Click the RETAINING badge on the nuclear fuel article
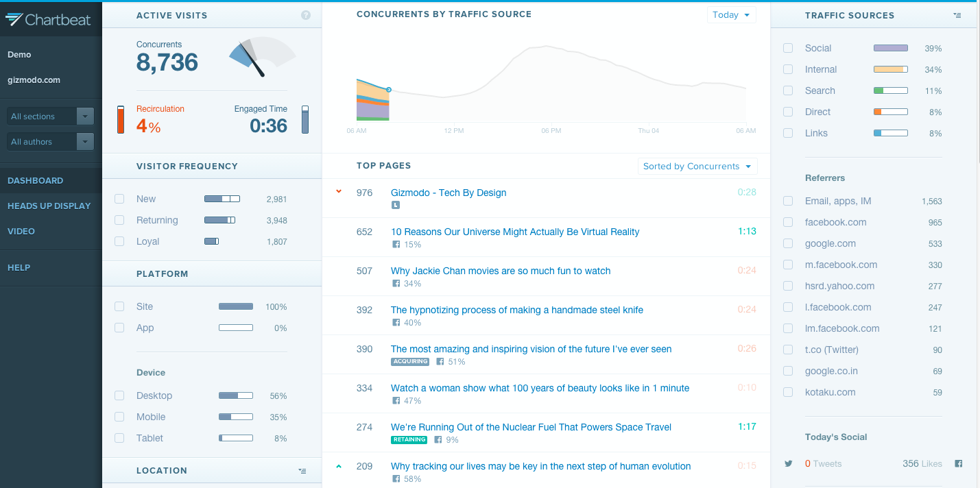This screenshot has height=488, width=980. tap(409, 440)
